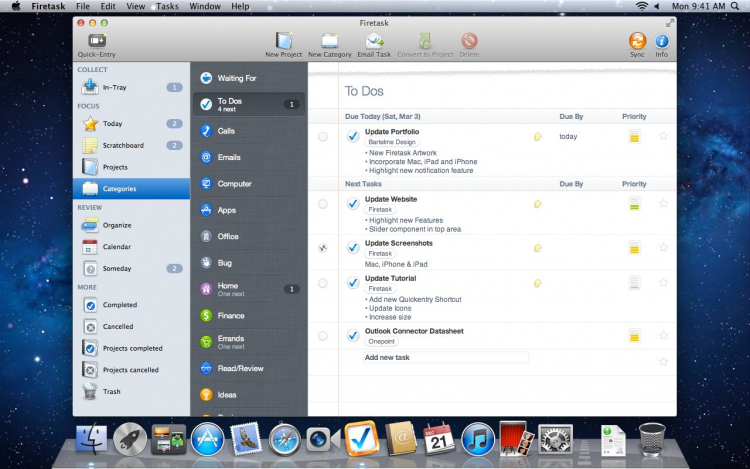
Task: Open the Organize review view
Action: coord(132,225)
